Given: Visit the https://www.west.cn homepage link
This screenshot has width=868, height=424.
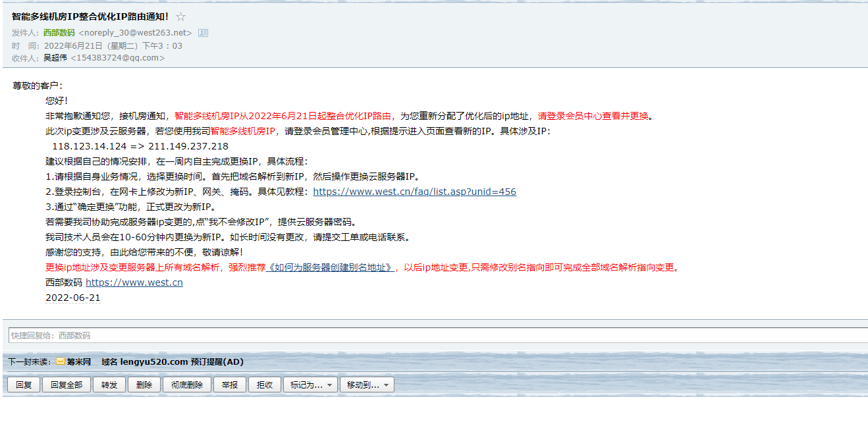Looking at the screenshot, I should pyautogui.click(x=134, y=282).
